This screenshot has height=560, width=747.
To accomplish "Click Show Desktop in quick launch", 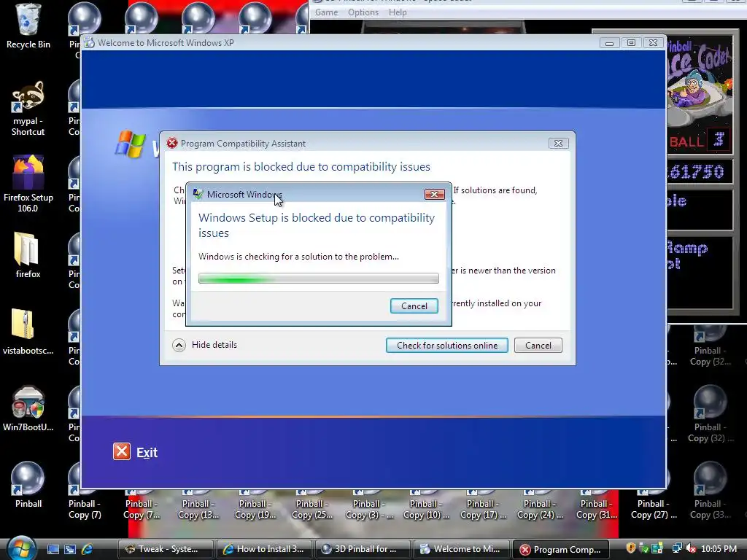I will (53, 549).
